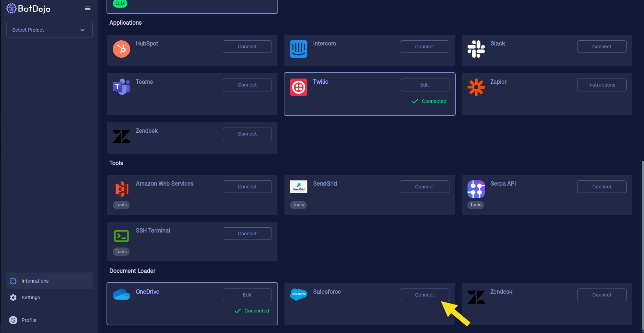
Task: Click the Tools section heading
Action: point(116,163)
